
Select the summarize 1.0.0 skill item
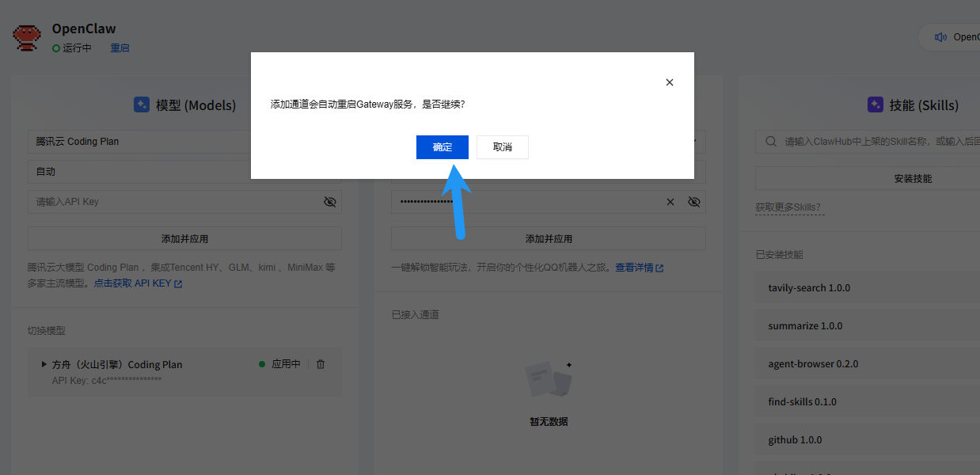[805, 326]
